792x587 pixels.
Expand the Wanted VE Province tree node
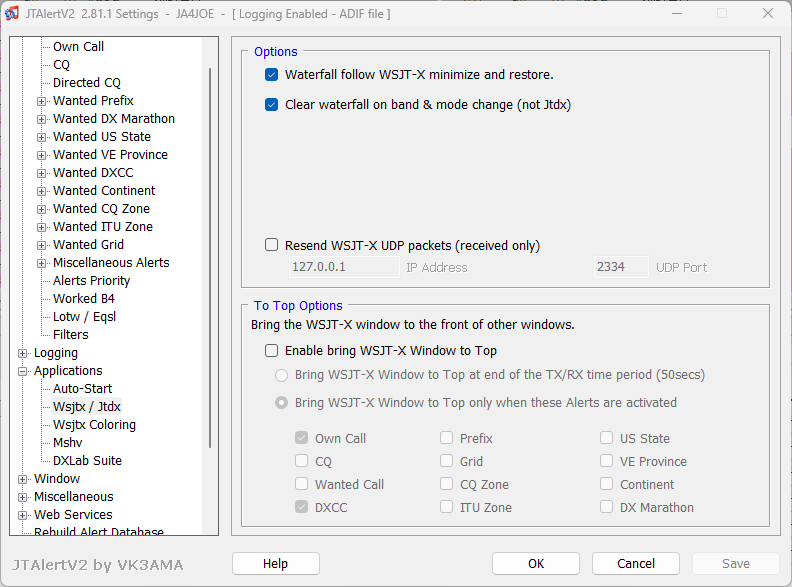point(41,156)
